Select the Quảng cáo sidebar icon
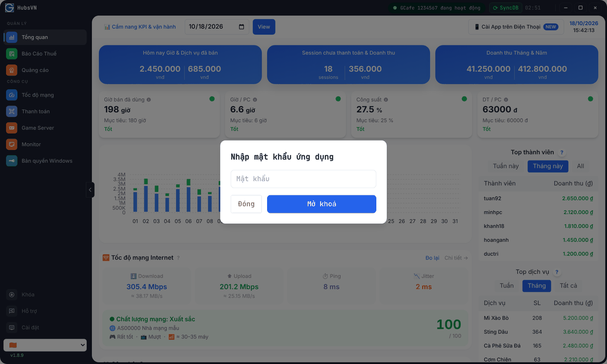607x364 pixels. pyautogui.click(x=12, y=70)
